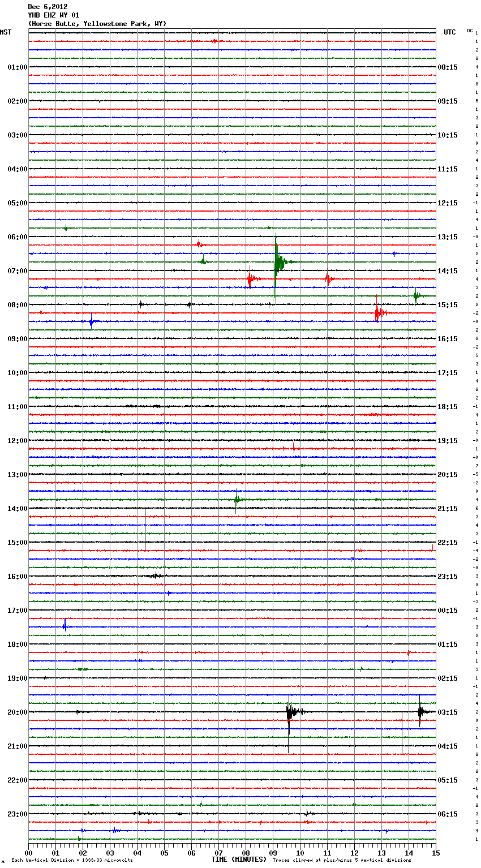Viewport: 481px width, 868px height.
Task: Select the 23:00 MST row label
Action: point(18,814)
